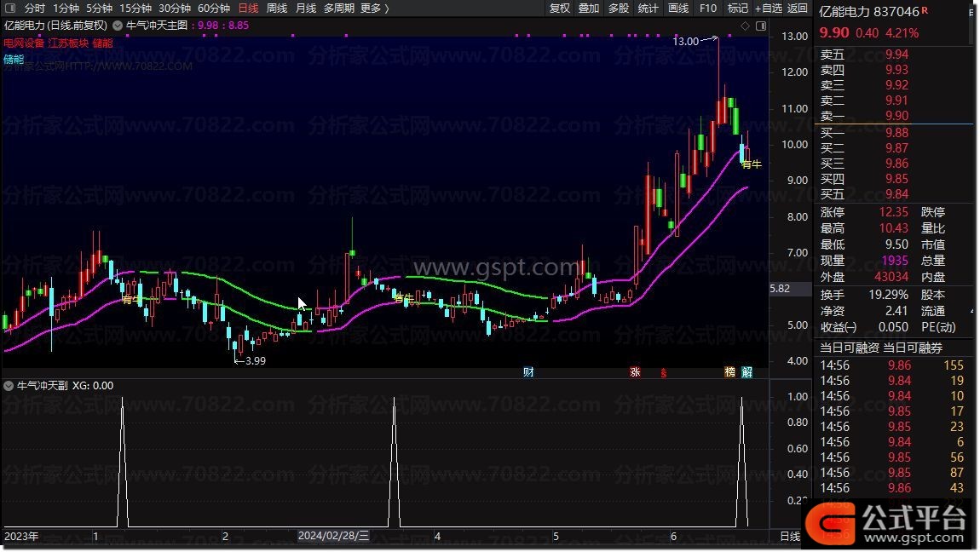The width and height of the screenshot is (980, 552).
Task: Click the red S event marker
Action: pos(664,373)
